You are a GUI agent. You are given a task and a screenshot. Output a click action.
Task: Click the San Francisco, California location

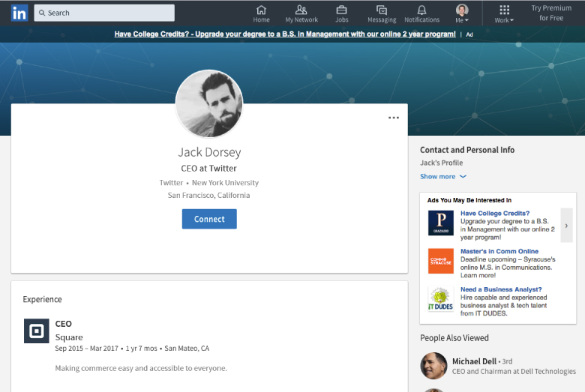click(209, 196)
